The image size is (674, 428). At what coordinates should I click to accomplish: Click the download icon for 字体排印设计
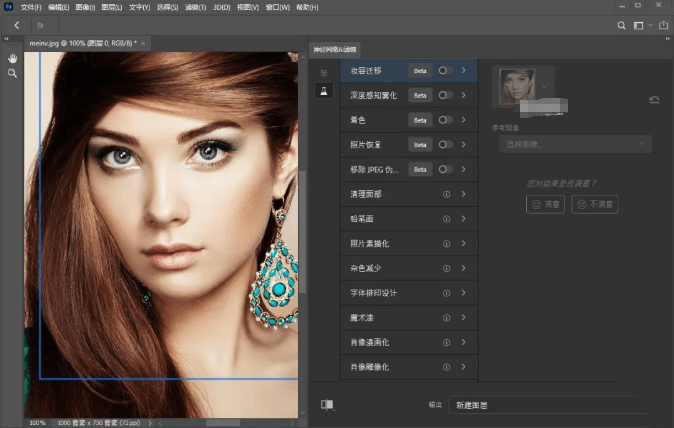(x=447, y=293)
